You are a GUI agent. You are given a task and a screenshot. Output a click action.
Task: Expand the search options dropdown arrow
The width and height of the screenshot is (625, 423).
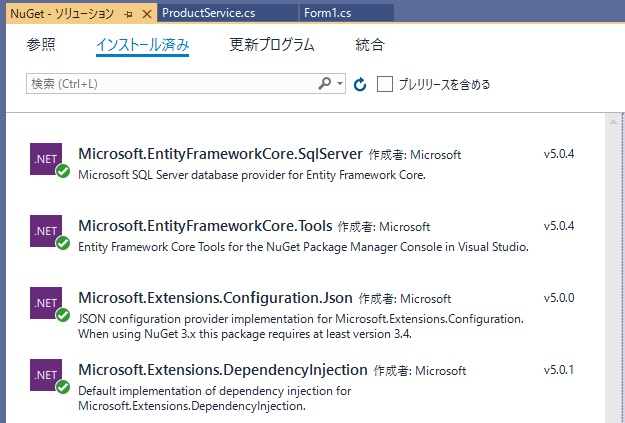(340, 83)
